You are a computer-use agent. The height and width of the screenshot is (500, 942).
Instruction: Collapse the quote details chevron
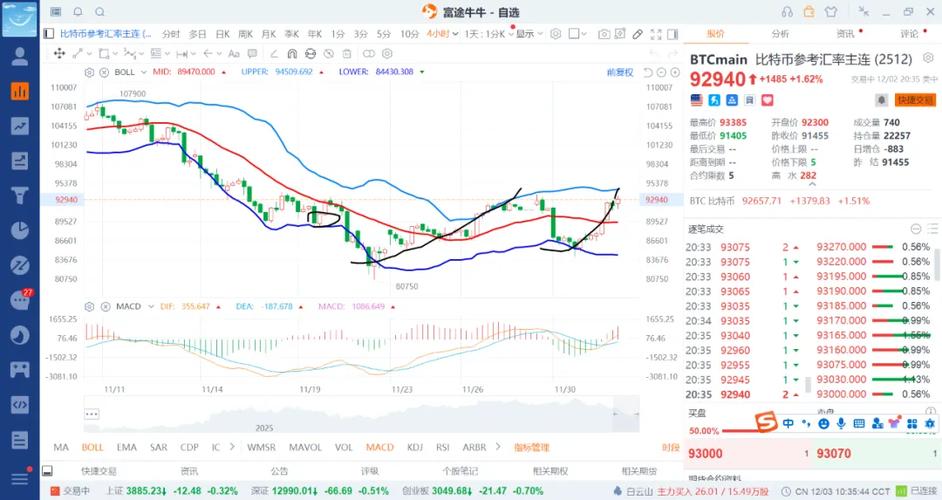[812, 184]
